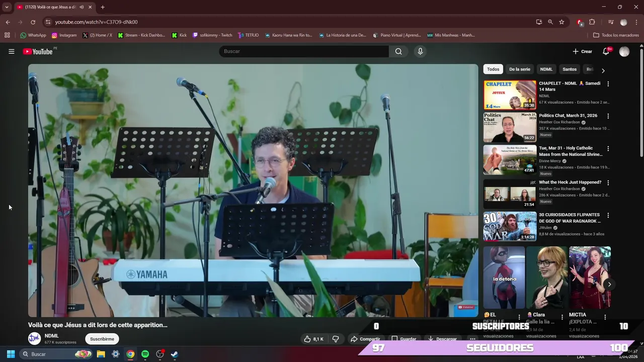Open the tab search dropdown arrow
The height and width of the screenshot is (362, 644).
[7, 7]
